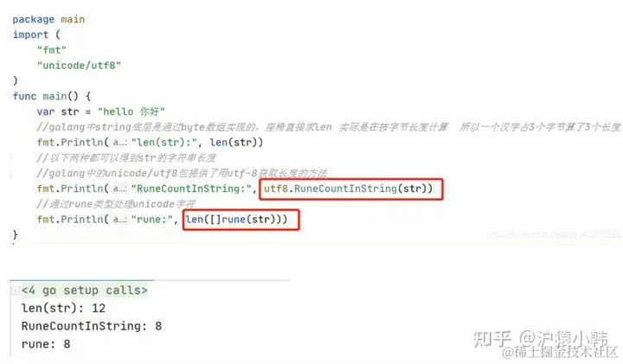Click the output line 'len(str): 12'

(x=63, y=308)
